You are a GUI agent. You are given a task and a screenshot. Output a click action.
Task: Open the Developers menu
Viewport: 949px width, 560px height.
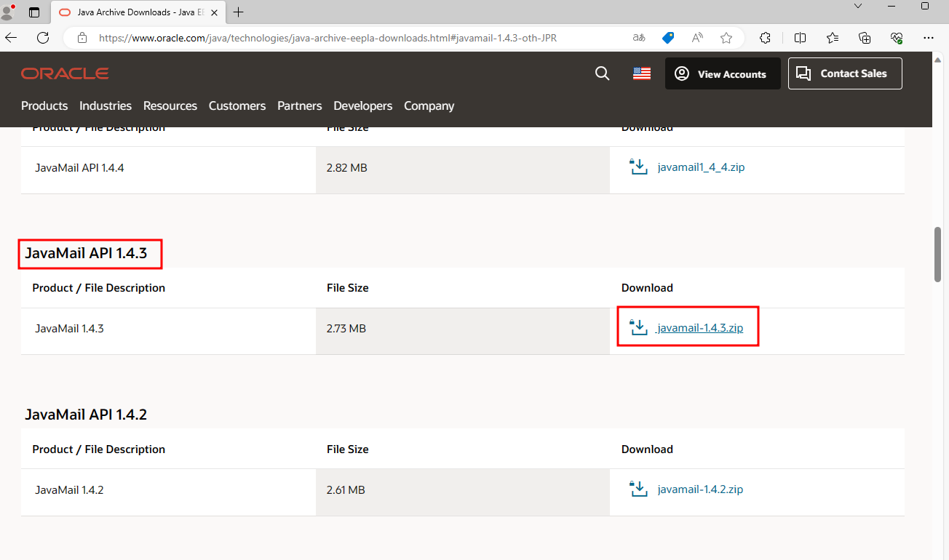363,105
